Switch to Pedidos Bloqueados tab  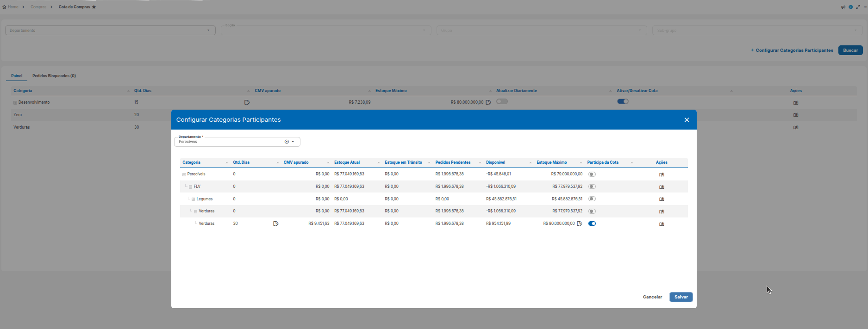point(54,76)
